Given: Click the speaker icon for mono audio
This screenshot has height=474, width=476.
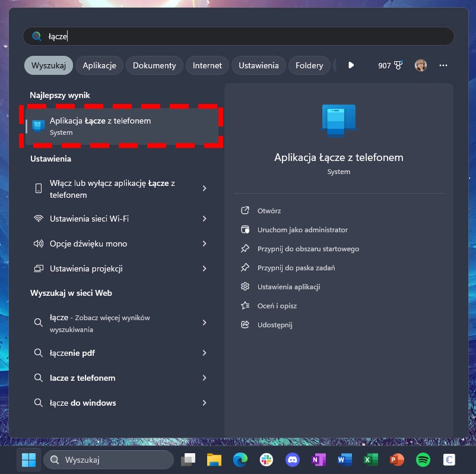Looking at the screenshot, I should pos(39,244).
